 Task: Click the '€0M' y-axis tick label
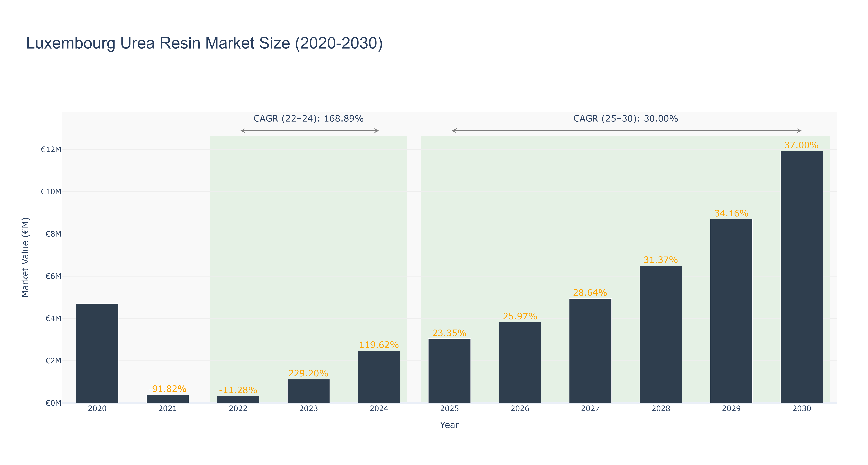pyautogui.click(x=53, y=403)
